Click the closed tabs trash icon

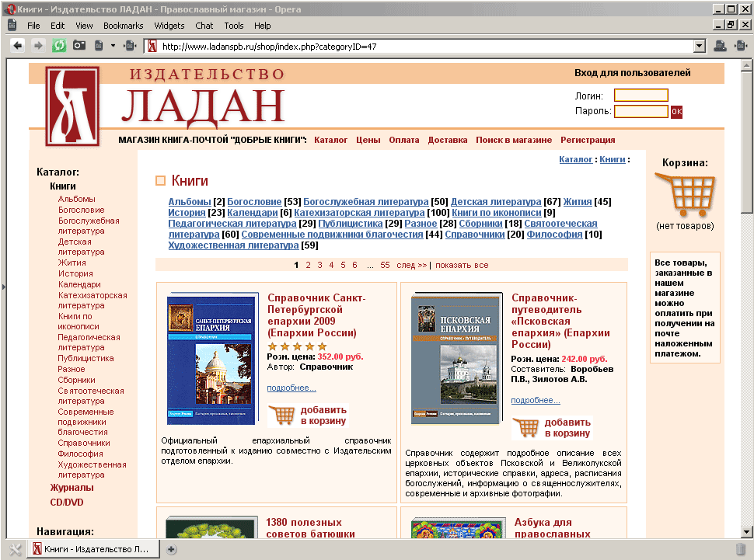click(741, 549)
